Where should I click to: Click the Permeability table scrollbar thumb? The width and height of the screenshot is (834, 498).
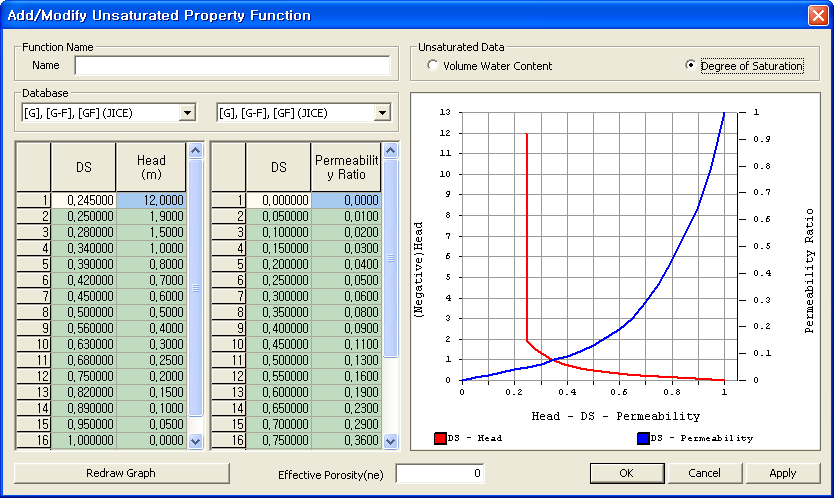click(390, 258)
